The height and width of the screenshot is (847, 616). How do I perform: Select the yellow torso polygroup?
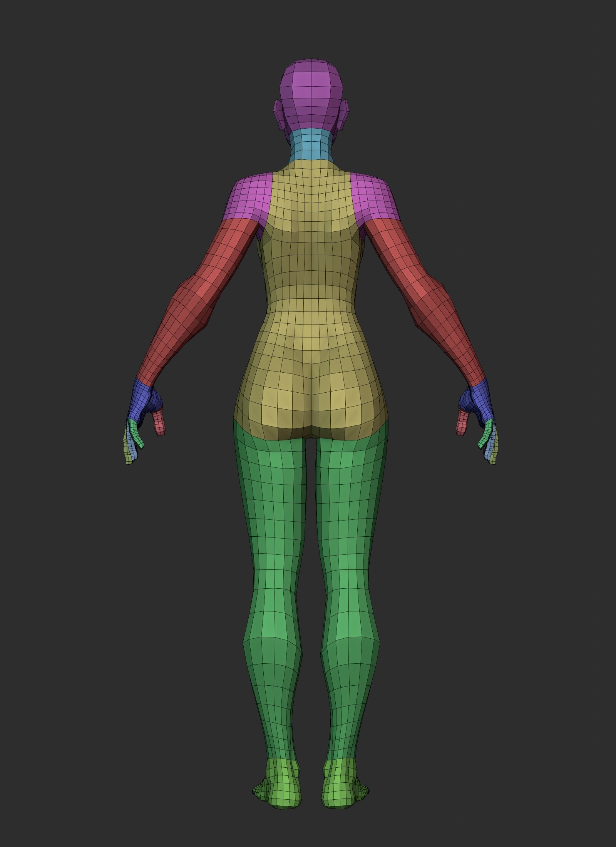click(x=308, y=289)
